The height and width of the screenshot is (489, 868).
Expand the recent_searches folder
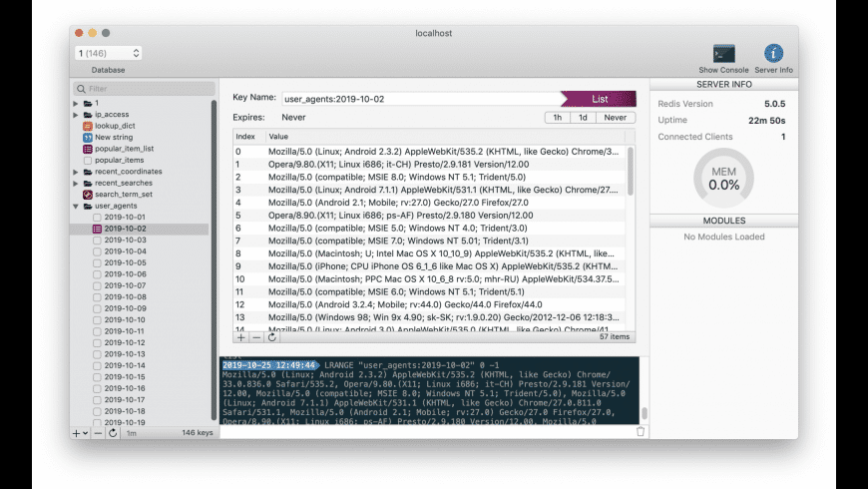pos(76,183)
